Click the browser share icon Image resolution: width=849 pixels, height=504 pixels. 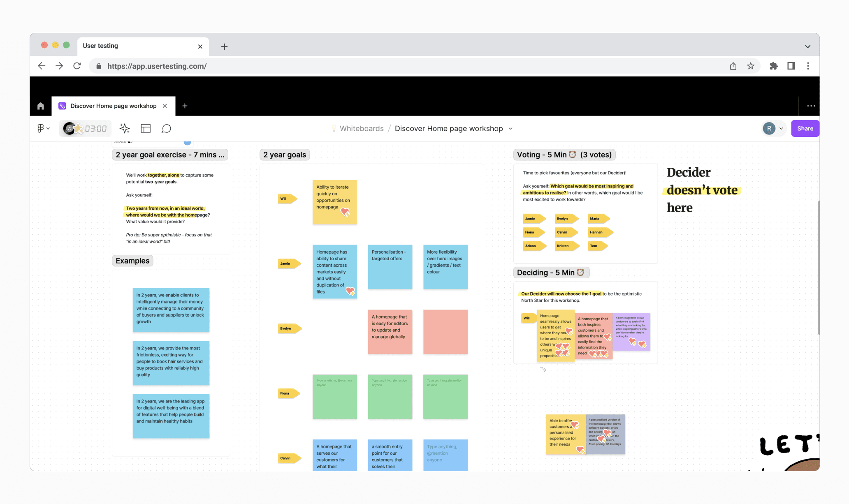(733, 66)
